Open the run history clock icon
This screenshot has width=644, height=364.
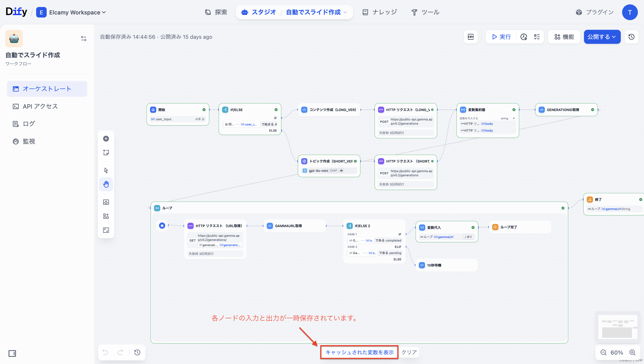coord(524,37)
